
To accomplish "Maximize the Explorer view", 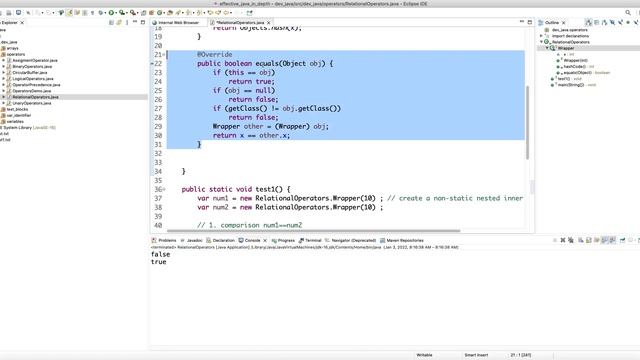I will (143, 22).
